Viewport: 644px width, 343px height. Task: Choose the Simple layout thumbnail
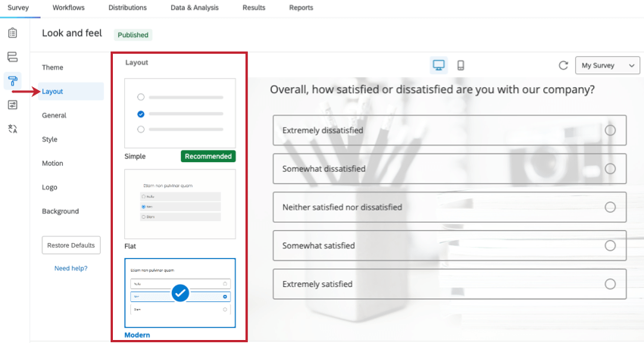click(180, 113)
